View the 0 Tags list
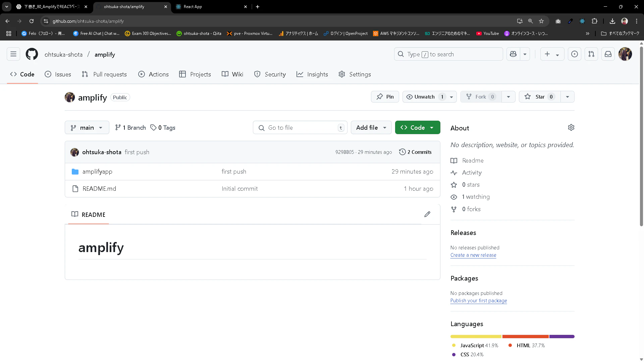644x362 pixels. 163,128
